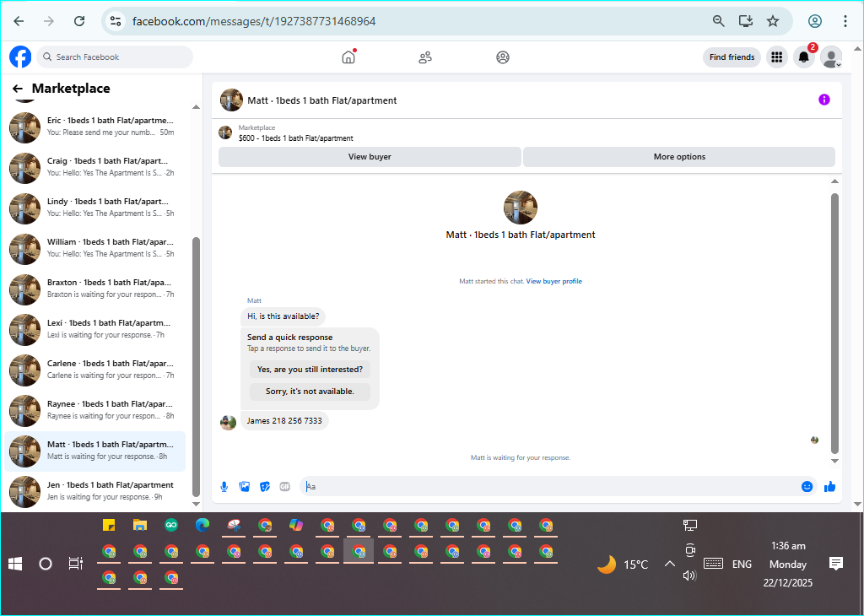The image size is (864, 616).
Task: Focus the Search Facebook field
Action: point(115,57)
